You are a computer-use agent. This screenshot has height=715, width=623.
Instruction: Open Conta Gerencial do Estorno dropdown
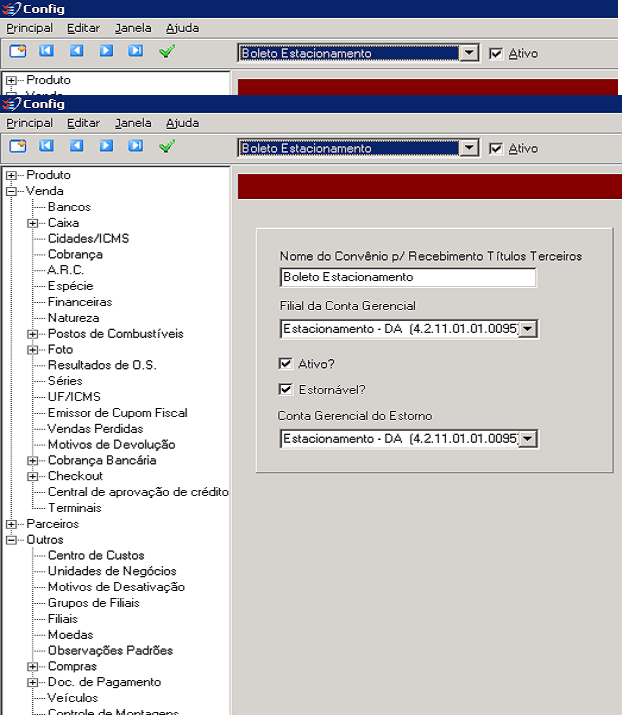[528, 439]
